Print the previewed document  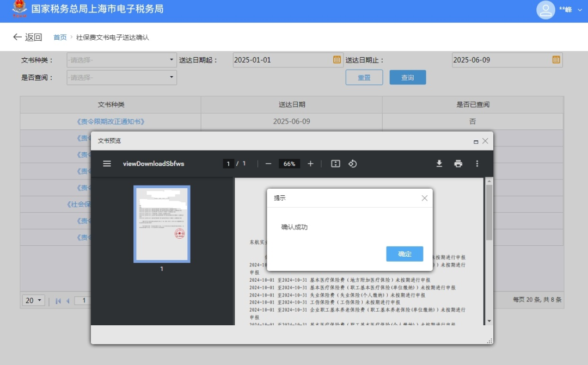[458, 164]
